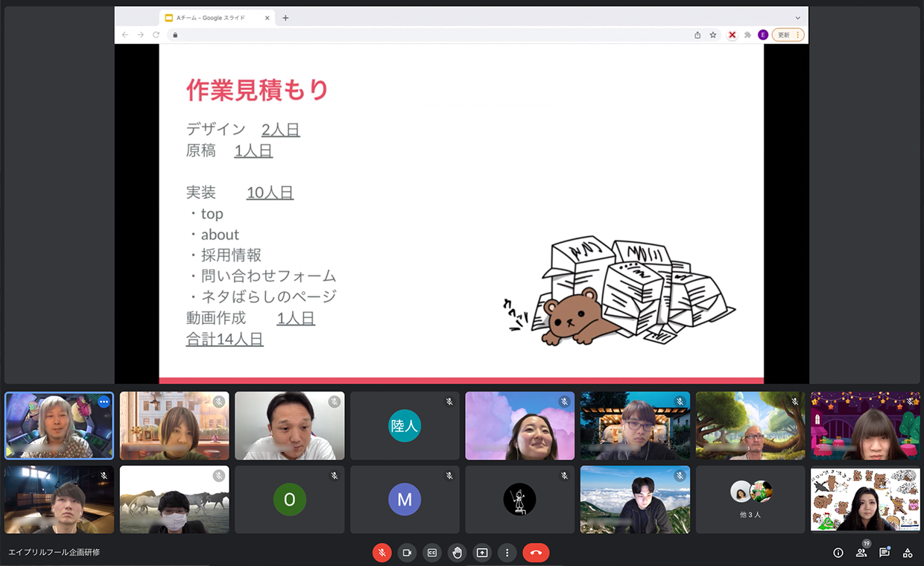Unmute the microphone in the call controls
The height and width of the screenshot is (566, 924).
tap(382, 553)
